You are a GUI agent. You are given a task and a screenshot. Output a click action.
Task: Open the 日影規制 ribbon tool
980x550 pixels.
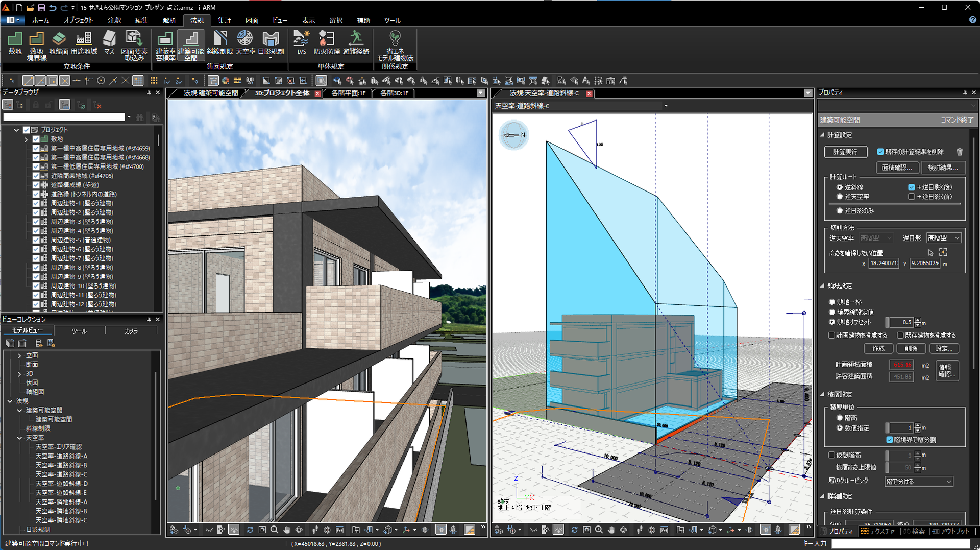pos(271,44)
